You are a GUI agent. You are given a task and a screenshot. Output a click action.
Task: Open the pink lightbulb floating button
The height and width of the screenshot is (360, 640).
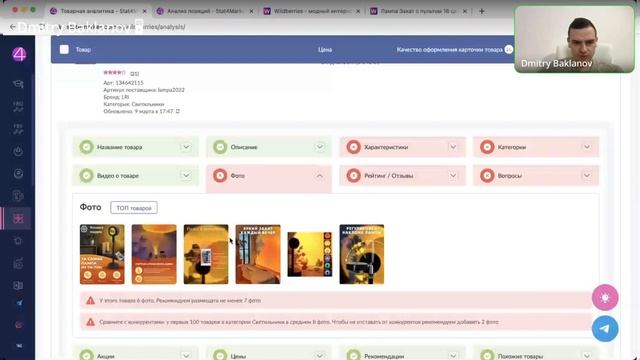(x=605, y=297)
